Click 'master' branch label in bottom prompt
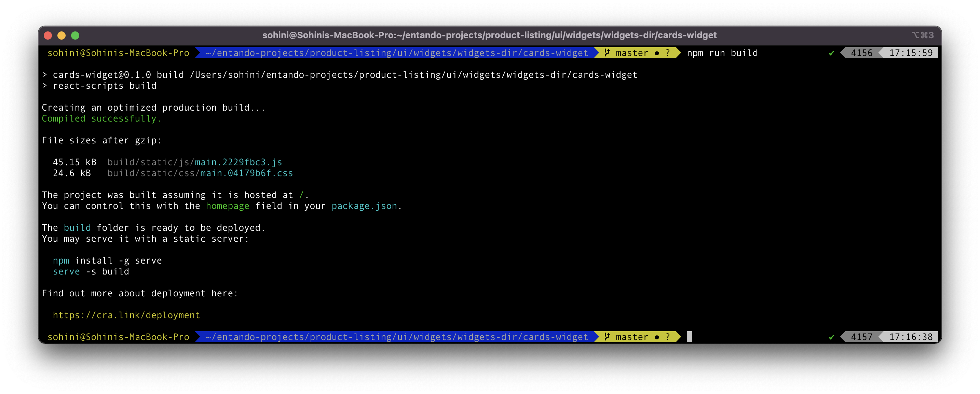 [x=632, y=337]
